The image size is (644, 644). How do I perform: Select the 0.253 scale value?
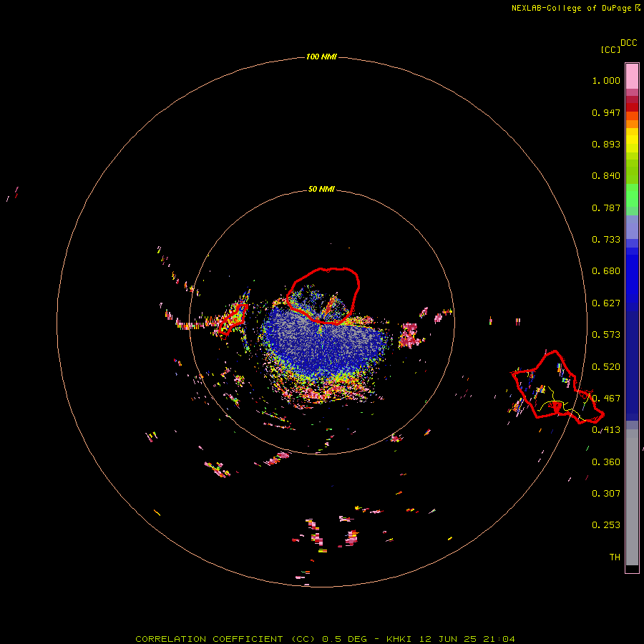click(x=606, y=525)
